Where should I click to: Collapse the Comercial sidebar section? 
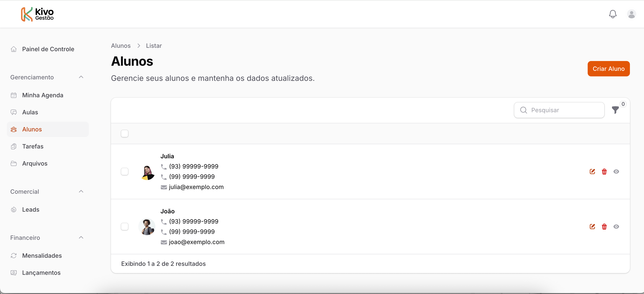tap(81, 192)
